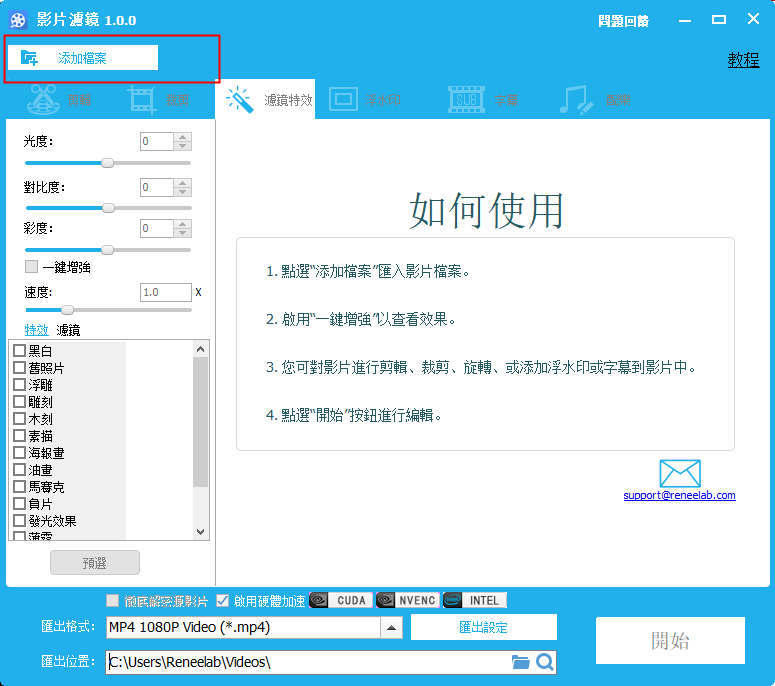Decrease 對比度 value with down arrow

(183, 192)
